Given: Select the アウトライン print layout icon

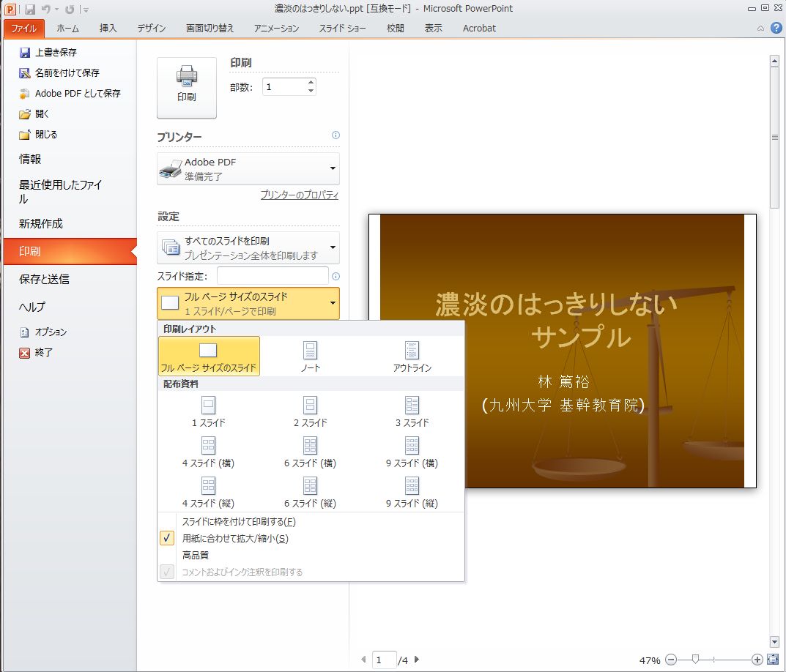Looking at the screenshot, I should click(x=412, y=356).
